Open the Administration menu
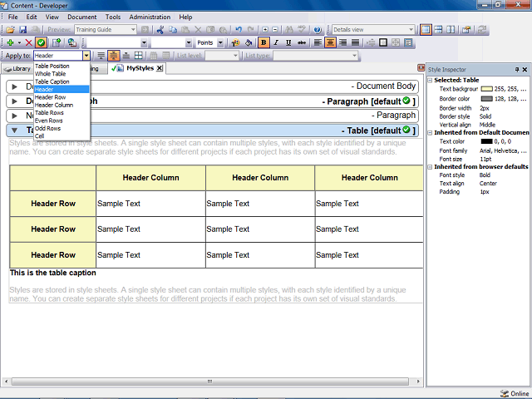The width and height of the screenshot is (532, 399). coord(150,17)
